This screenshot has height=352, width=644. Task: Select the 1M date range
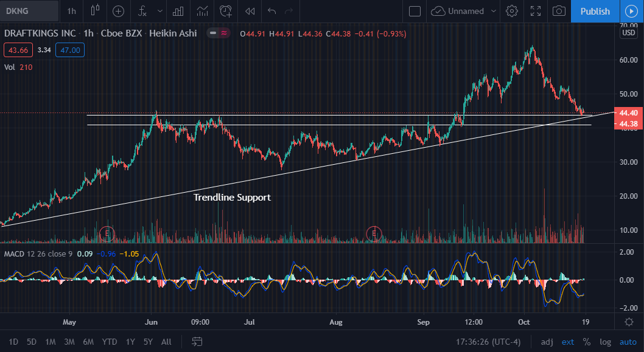(x=51, y=342)
